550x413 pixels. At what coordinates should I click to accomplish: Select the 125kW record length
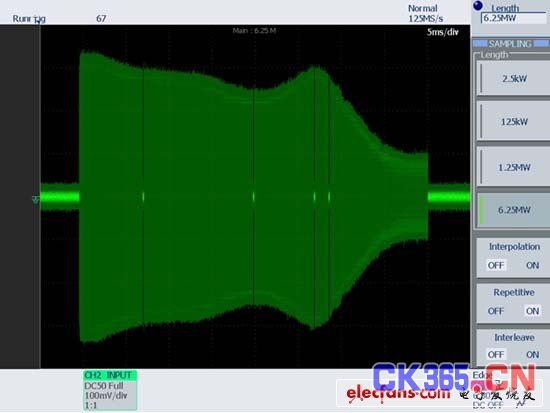coord(512,121)
